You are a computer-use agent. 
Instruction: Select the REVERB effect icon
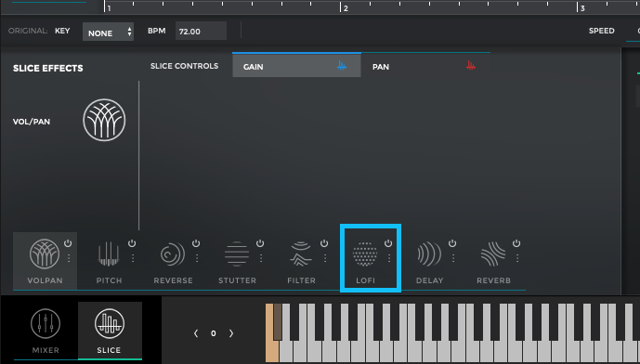pos(493,253)
